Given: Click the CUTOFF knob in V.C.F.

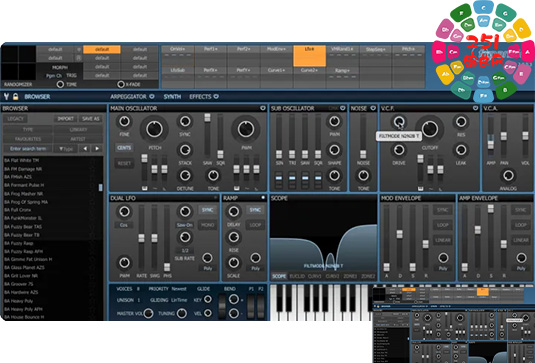Looking at the screenshot, I should click(x=430, y=129).
